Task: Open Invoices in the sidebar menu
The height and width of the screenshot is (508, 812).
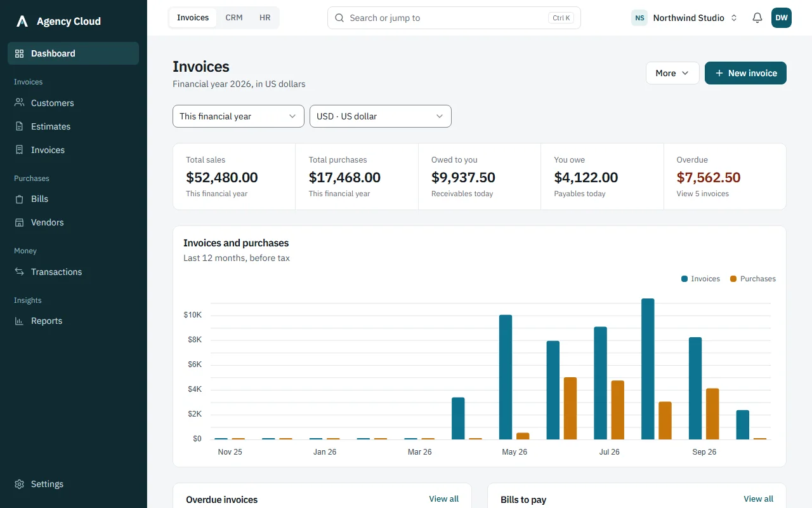Action: (x=74, y=150)
